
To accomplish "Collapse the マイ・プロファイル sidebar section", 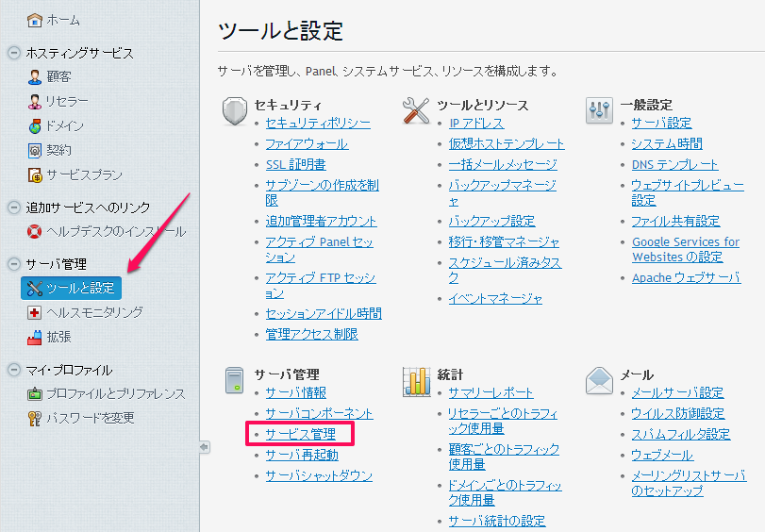I will pos(13,370).
